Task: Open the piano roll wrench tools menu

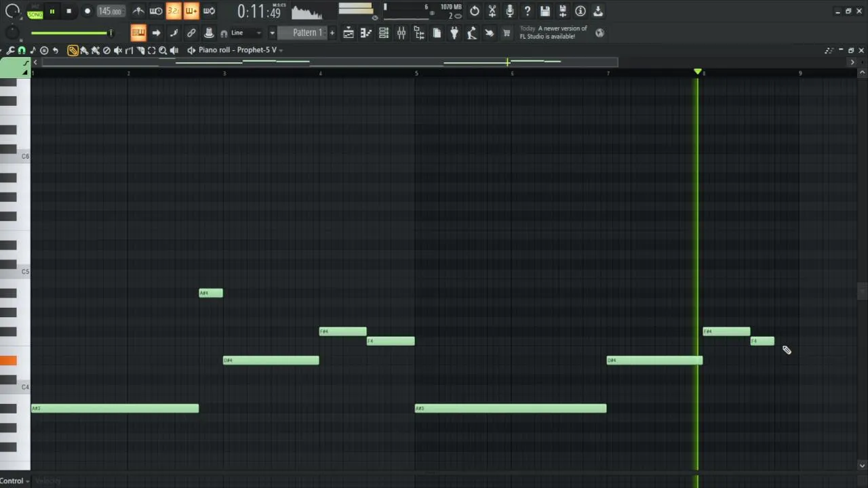Action: 11,50
